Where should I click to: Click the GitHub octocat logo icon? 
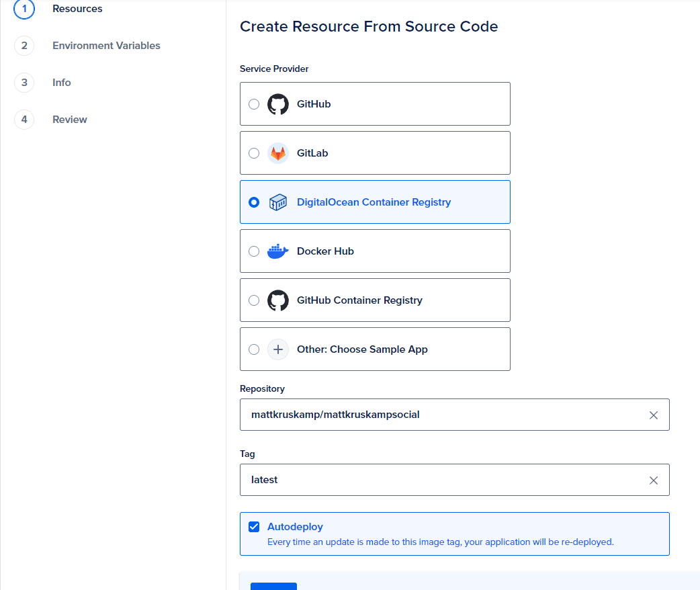[x=278, y=104]
